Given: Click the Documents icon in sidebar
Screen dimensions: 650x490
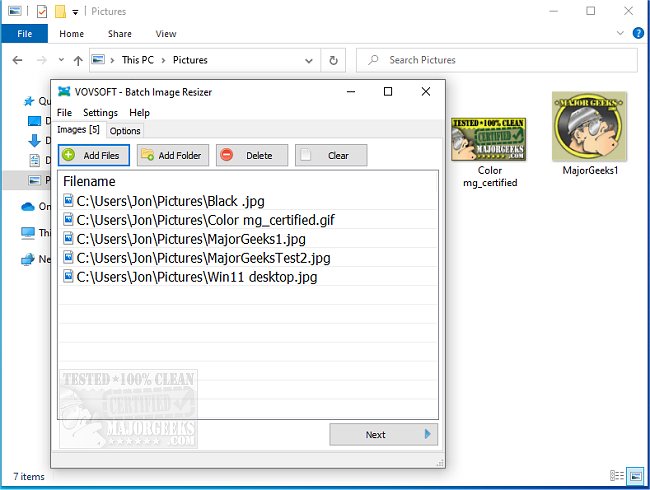Looking at the screenshot, I should pos(34,160).
